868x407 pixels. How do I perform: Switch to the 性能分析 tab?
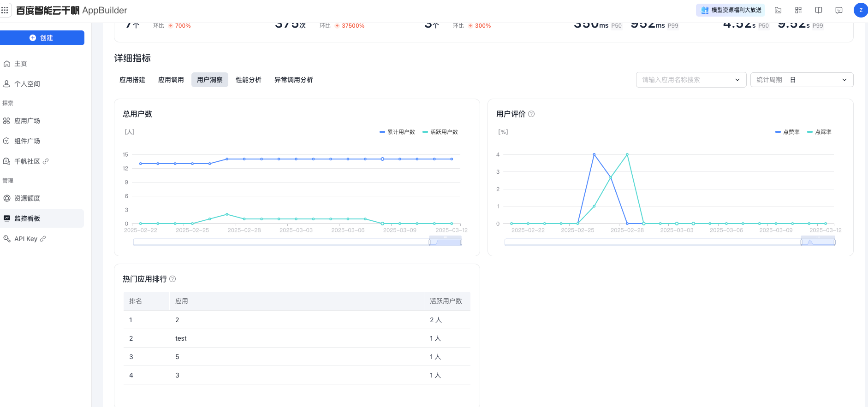(x=249, y=80)
